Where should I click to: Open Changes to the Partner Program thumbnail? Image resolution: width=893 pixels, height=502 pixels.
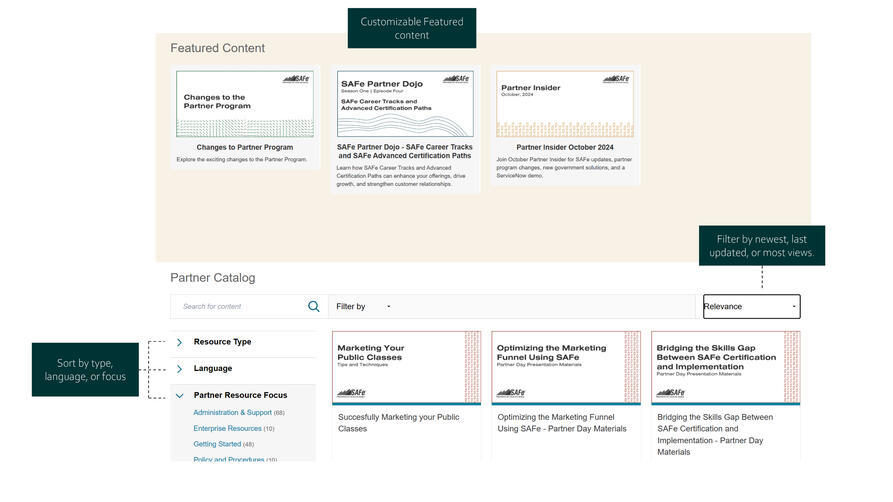coord(245,104)
